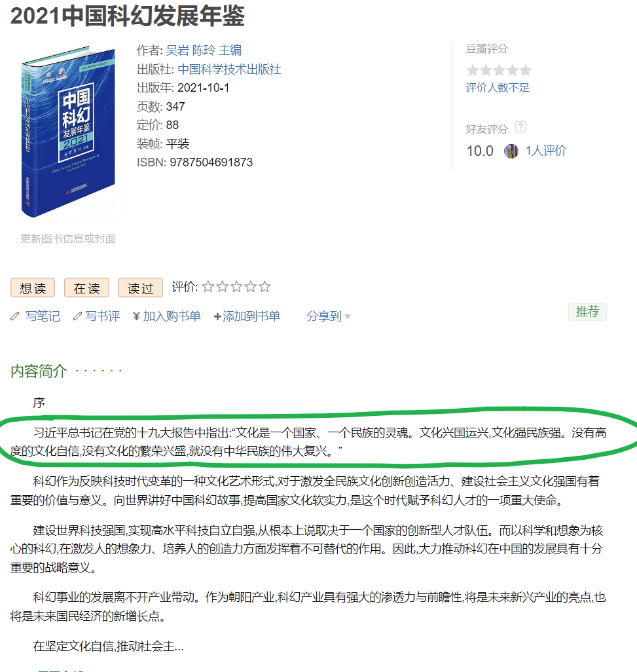Click 更新图书信息或封面 under the cover
Viewport: 637px width, 672px height.
(x=68, y=238)
